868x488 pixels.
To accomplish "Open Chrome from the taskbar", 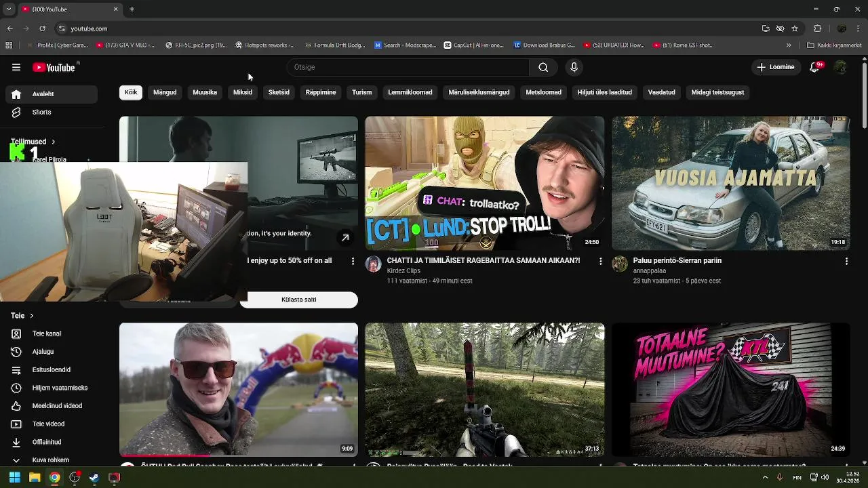I will point(54,477).
